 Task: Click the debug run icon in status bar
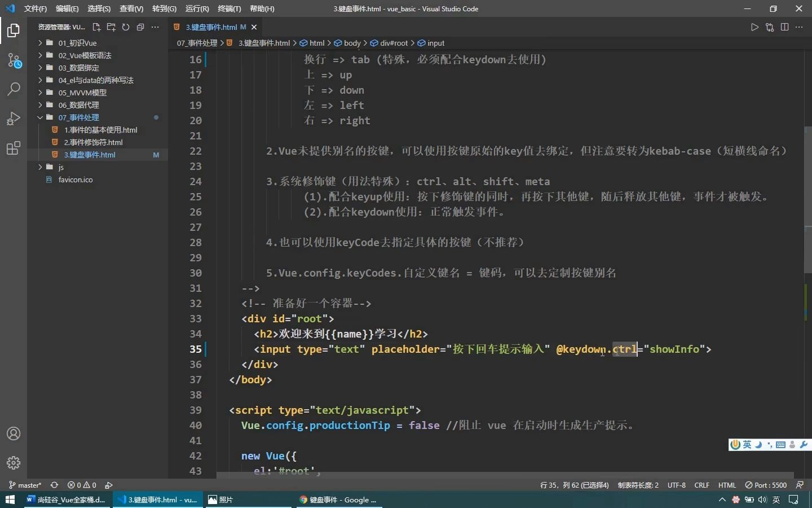point(109,485)
